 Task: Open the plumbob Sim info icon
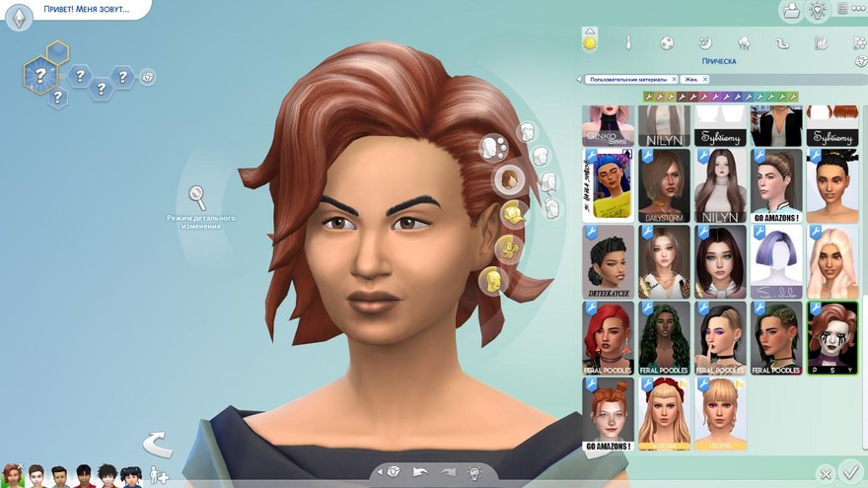(x=18, y=17)
